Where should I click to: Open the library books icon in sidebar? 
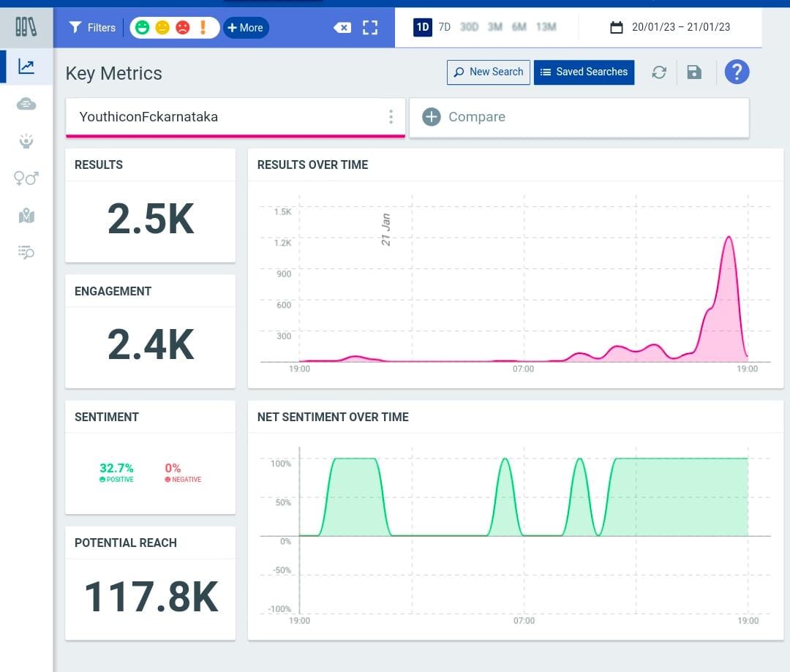pyautogui.click(x=26, y=27)
